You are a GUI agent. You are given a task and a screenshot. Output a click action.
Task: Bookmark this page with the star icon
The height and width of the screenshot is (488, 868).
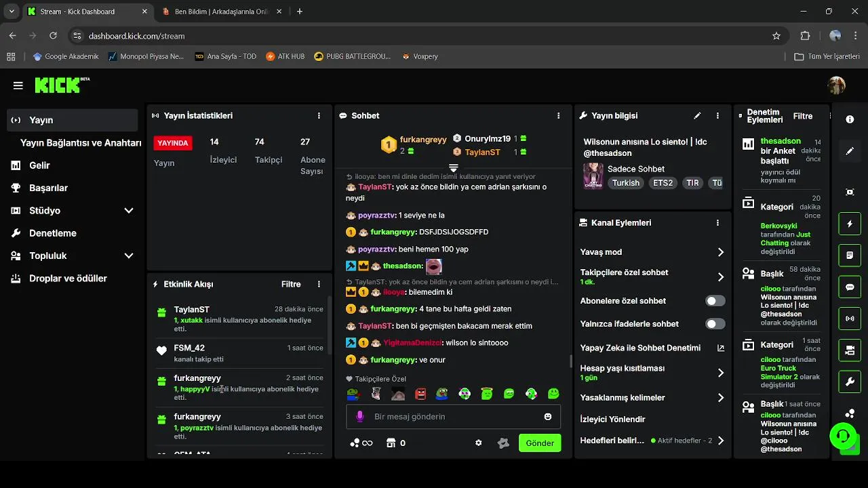pos(776,36)
